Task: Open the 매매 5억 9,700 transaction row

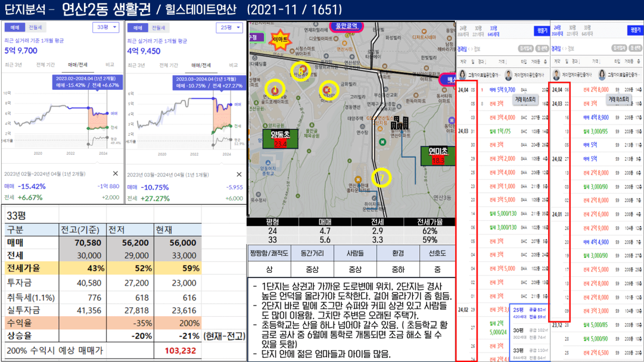Action: click(503, 90)
